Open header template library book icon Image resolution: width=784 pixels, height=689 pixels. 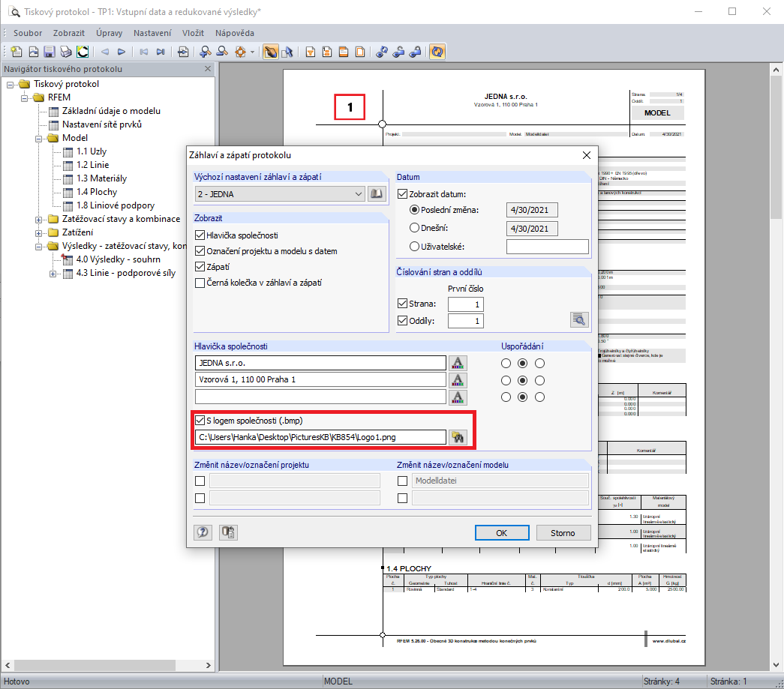377,194
